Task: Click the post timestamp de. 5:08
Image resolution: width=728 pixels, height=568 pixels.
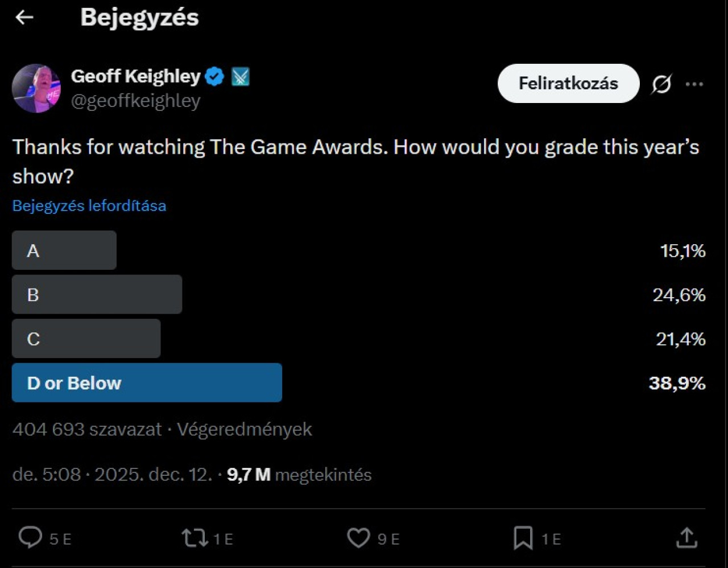Action: pyautogui.click(x=47, y=475)
